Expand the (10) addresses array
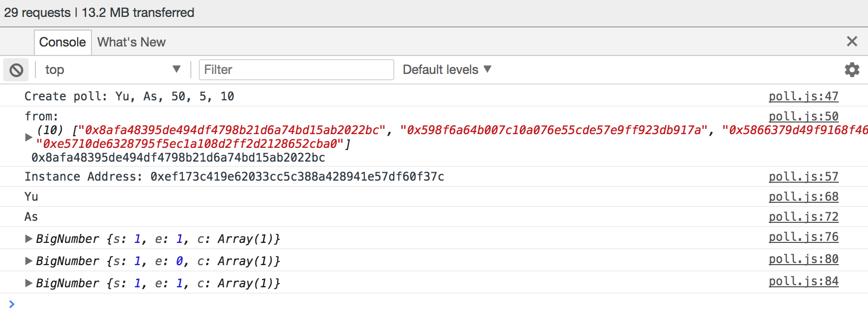868x319 pixels. (29, 137)
